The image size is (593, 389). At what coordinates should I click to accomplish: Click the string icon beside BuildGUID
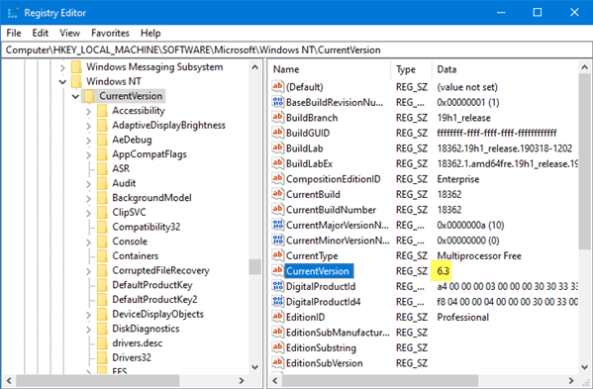(278, 133)
